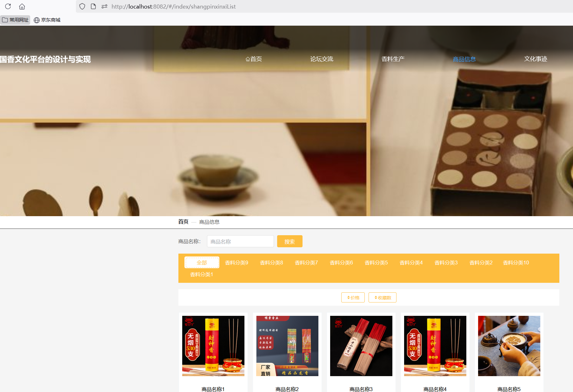Open the 论坛交流 navigation item

(322, 59)
